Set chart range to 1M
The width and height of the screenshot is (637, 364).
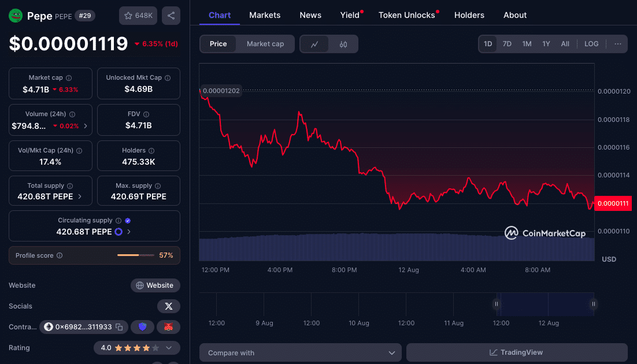(527, 44)
